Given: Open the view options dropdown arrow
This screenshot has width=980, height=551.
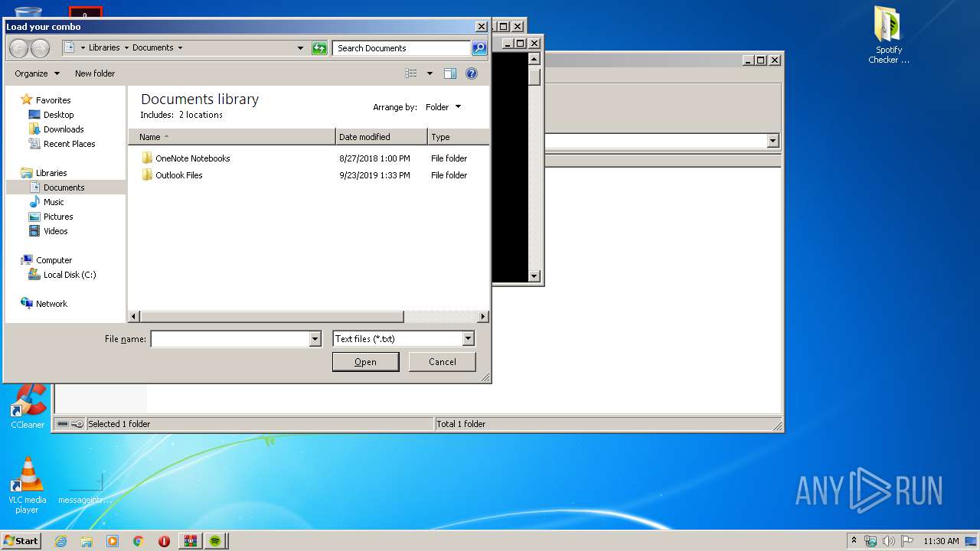Looking at the screenshot, I should [430, 73].
